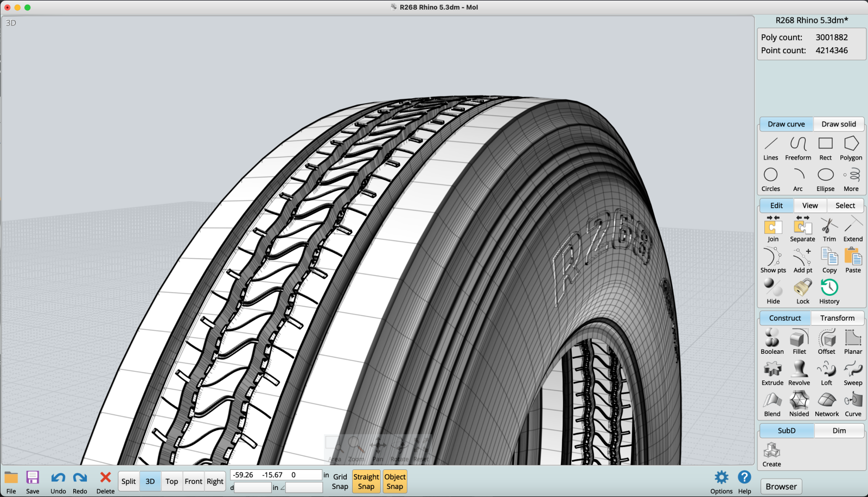Toggle Show pts on objects
This screenshot has height=497, width=868.
point(773,260)
